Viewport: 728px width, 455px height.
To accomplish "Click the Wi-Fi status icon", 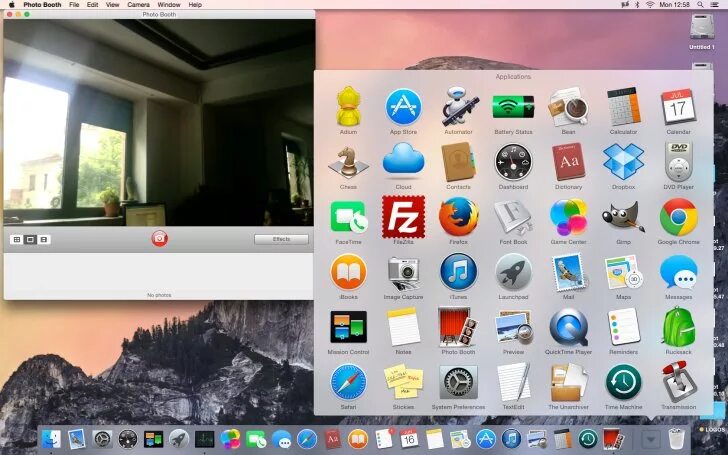I will tap(650, 5).
